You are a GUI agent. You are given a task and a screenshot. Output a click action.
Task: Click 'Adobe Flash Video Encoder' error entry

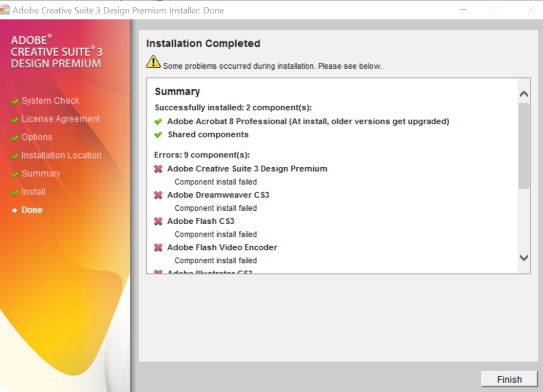(222, 248)
